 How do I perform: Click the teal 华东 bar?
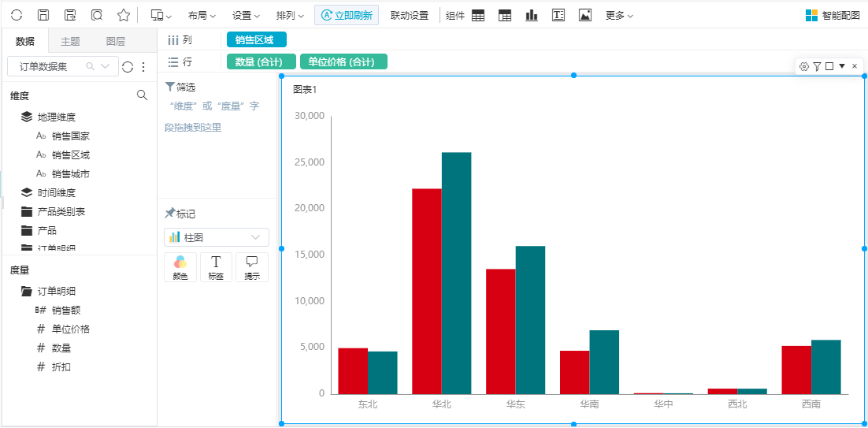click(x=530, y=320)
